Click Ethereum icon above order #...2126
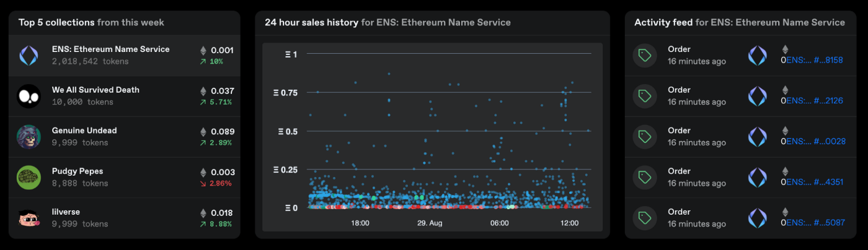Viewport: 868px width, 250px height. coord(784,90)
